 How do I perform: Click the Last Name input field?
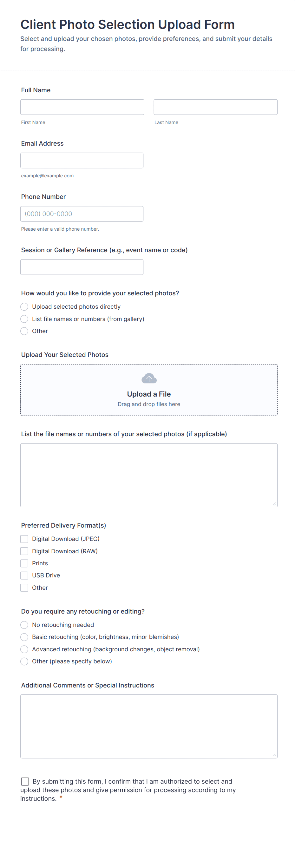click(x=215, y=107)
